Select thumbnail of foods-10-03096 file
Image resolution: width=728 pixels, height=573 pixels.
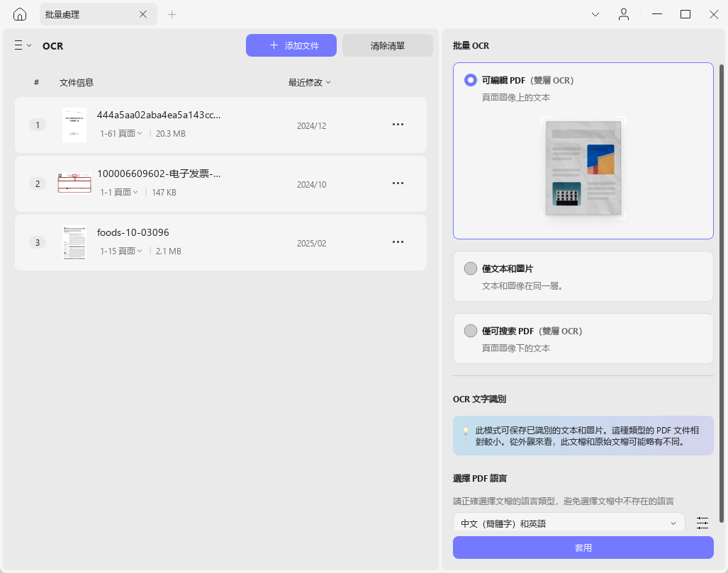pyautogui.click(x=74, y=242)
